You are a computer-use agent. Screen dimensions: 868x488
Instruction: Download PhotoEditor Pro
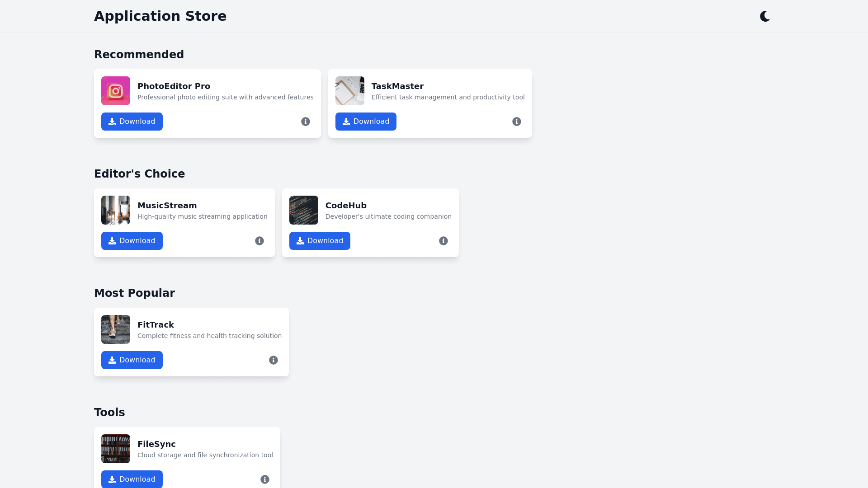(x=132, y=122)
